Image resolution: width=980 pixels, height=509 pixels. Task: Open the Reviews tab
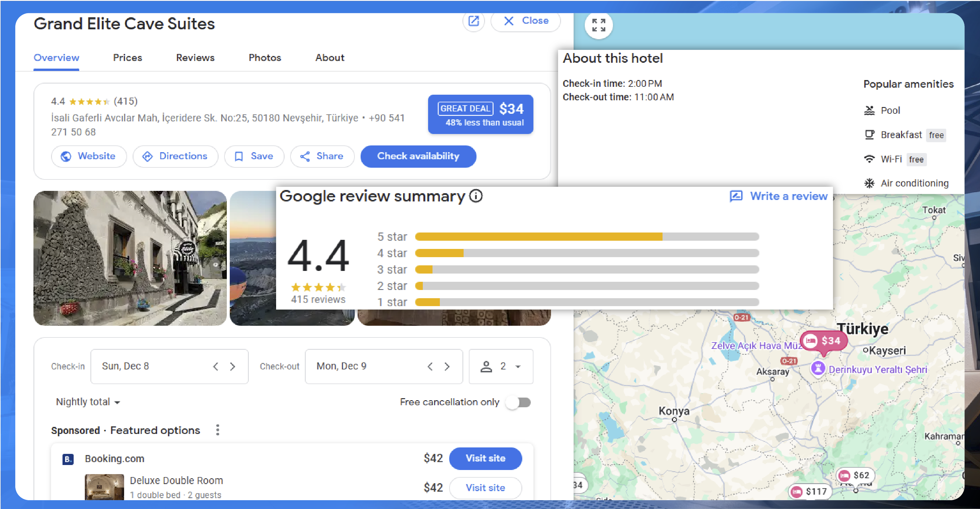click(x=195, y=58)
